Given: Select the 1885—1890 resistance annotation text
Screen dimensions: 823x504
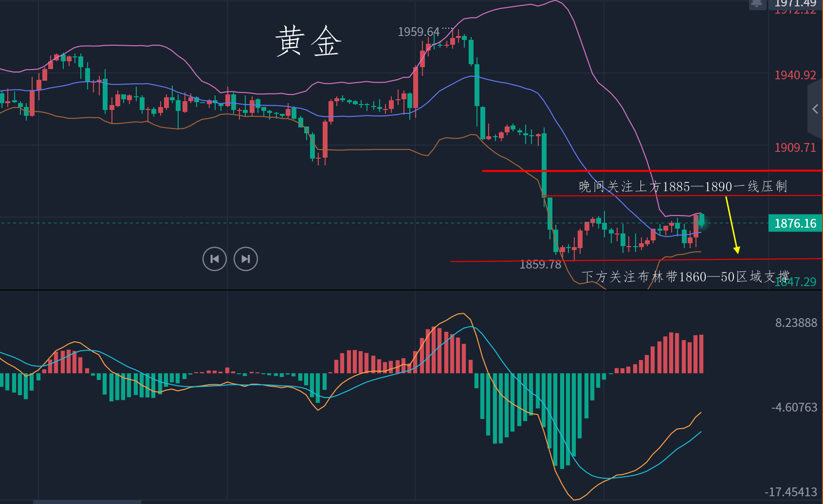Looking at the screenshot, I should click(682, 186).
